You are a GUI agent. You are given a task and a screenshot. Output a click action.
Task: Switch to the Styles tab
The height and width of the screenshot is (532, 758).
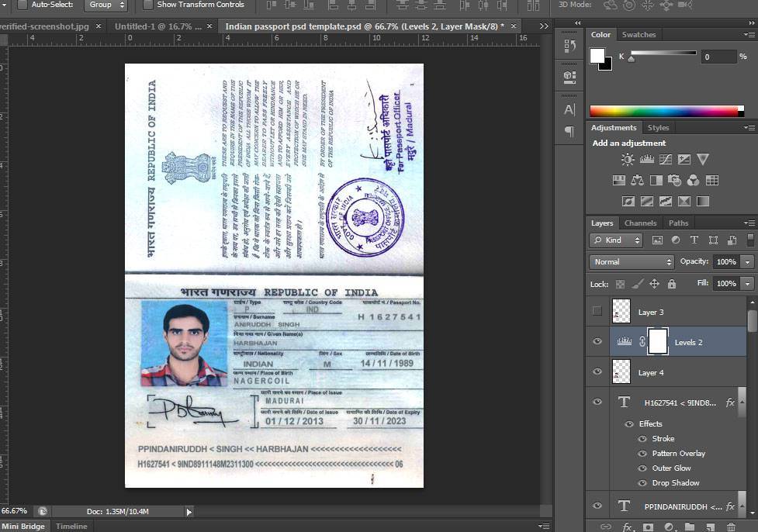click(x=658, y=127)
